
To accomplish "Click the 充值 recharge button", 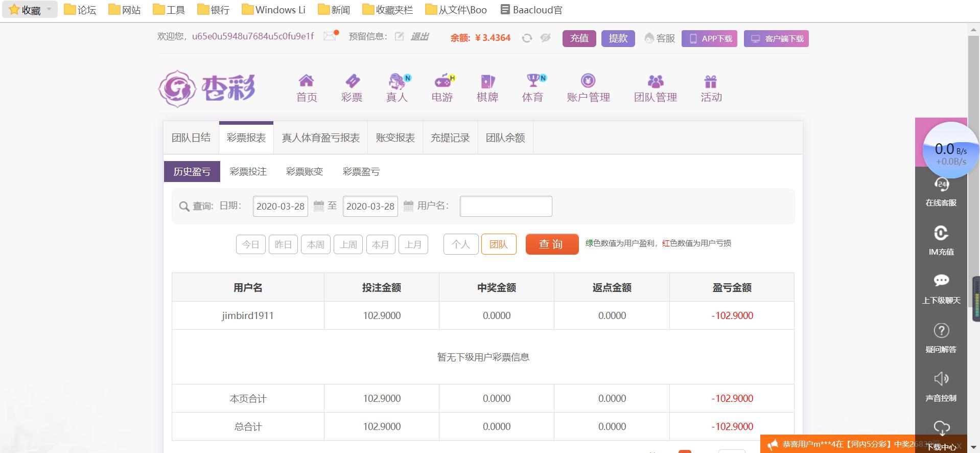I will pos(579,38).
